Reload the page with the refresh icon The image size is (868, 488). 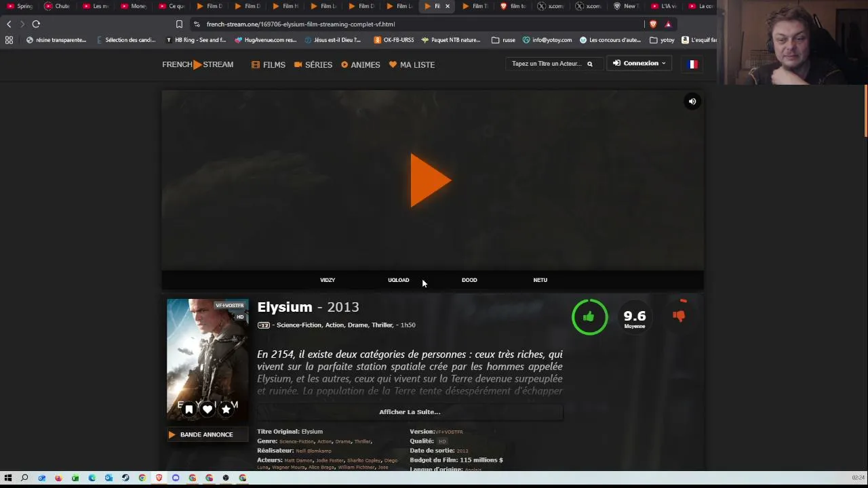(36, 24)
